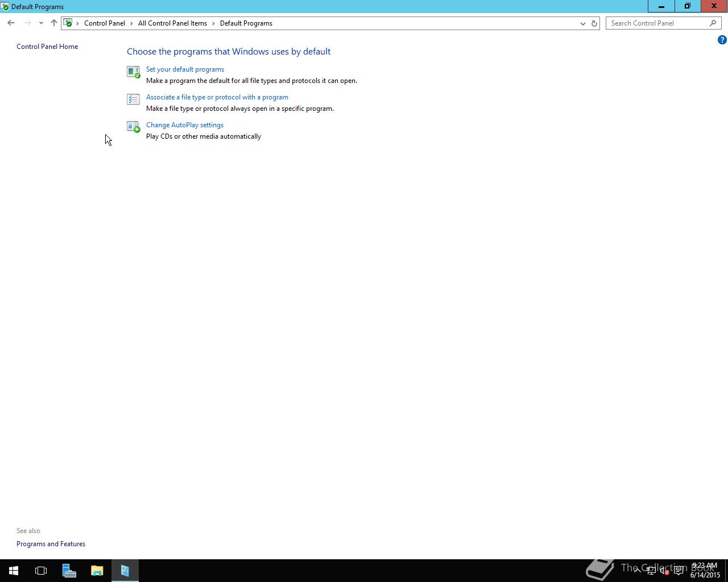
Task: Go to Control Panel Home
Action: 47,47
